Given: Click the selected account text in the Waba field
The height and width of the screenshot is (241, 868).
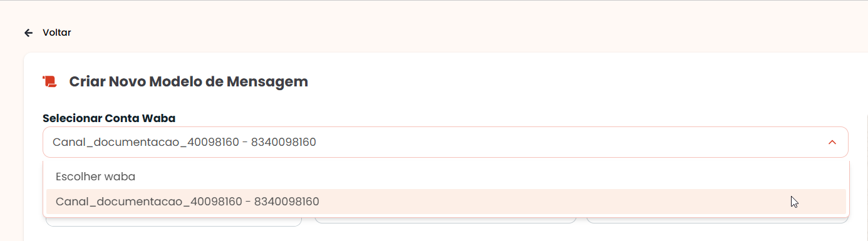Looking at the screenshot, I should (x=184, y=142).
